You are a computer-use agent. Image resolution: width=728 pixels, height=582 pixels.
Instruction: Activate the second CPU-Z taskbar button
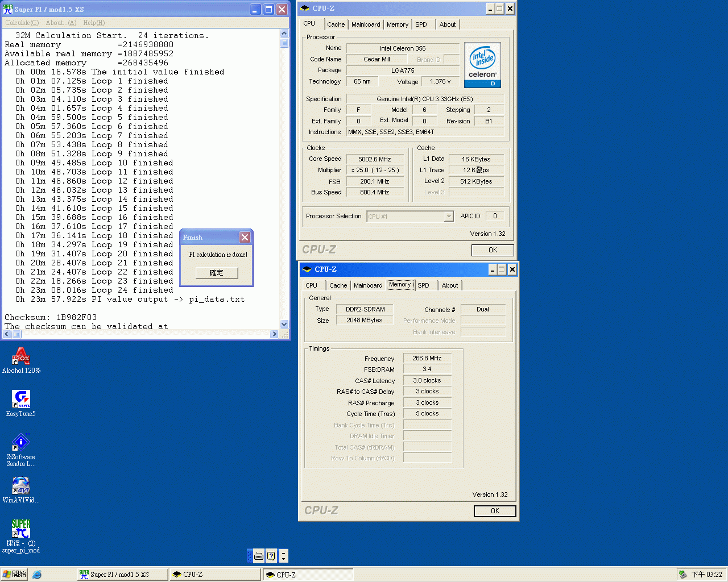click(x=308, y=575)
